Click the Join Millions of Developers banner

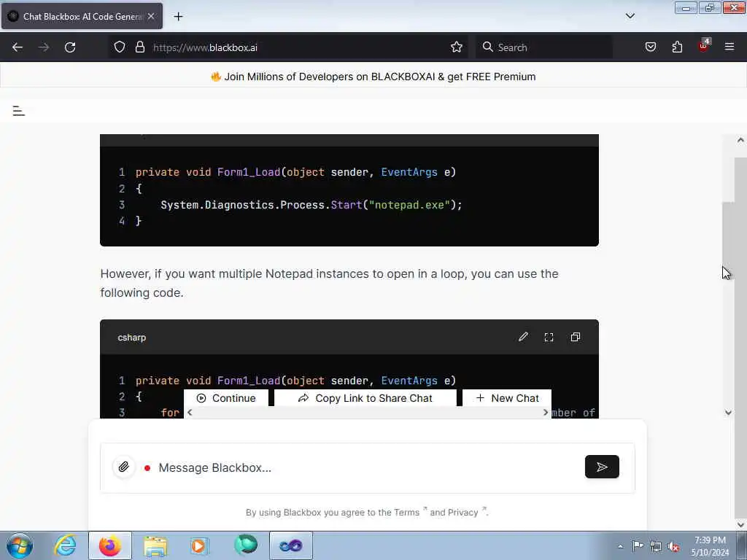coord(373,77)
